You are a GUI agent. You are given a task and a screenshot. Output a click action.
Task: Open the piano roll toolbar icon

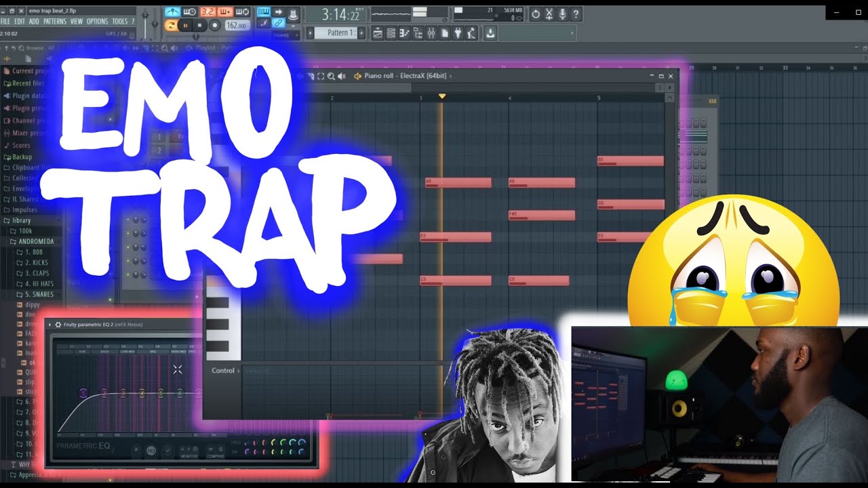click(404, 33)
